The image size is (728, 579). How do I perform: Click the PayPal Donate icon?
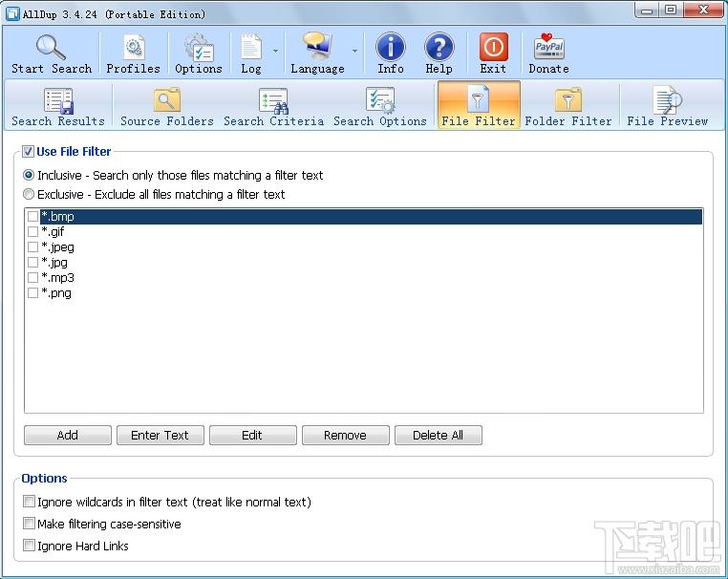click(x=548, y=47)
